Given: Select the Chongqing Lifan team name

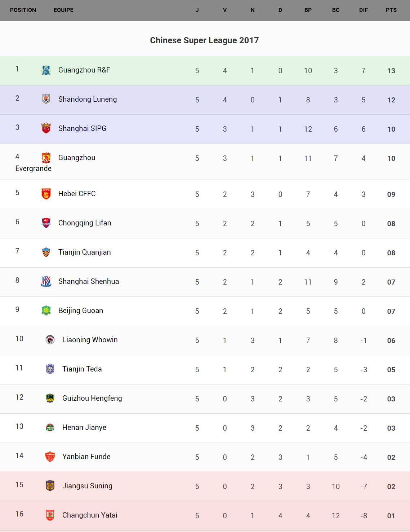Looking at the screenshot, I should point(85,223).
